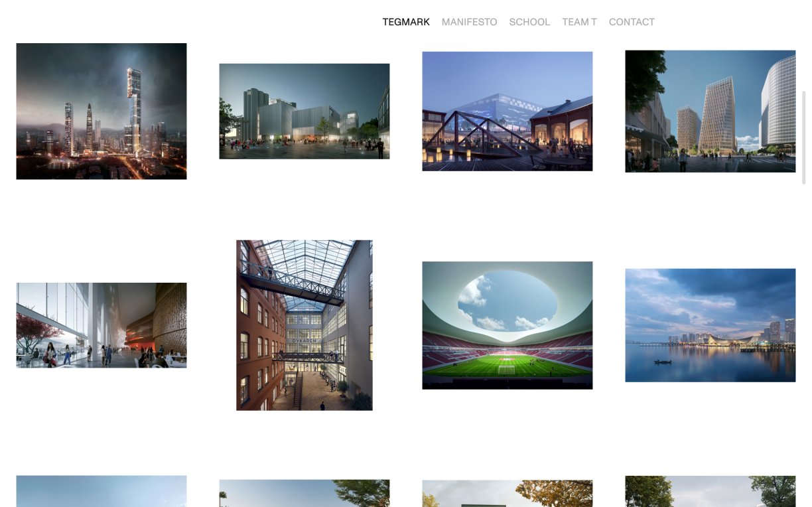View the football stadium oval roof rendering
This screenshot has height=507, width=812.
pyautogui.click(x=507, y=325)
